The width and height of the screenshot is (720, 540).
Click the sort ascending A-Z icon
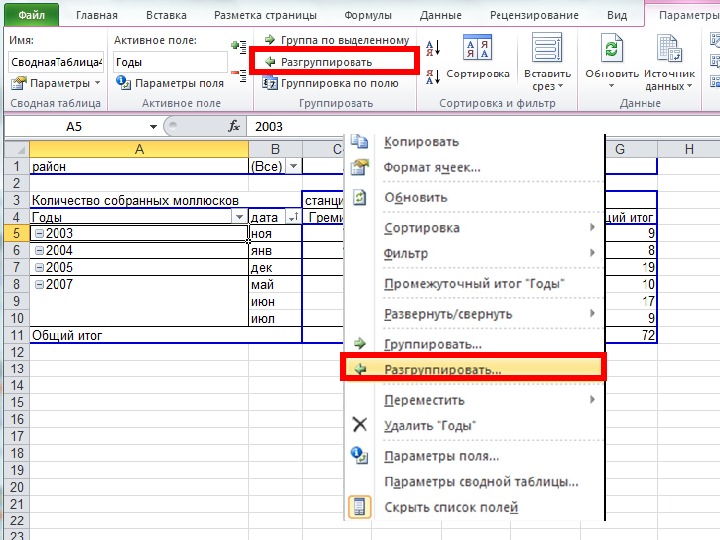point(434,48)
